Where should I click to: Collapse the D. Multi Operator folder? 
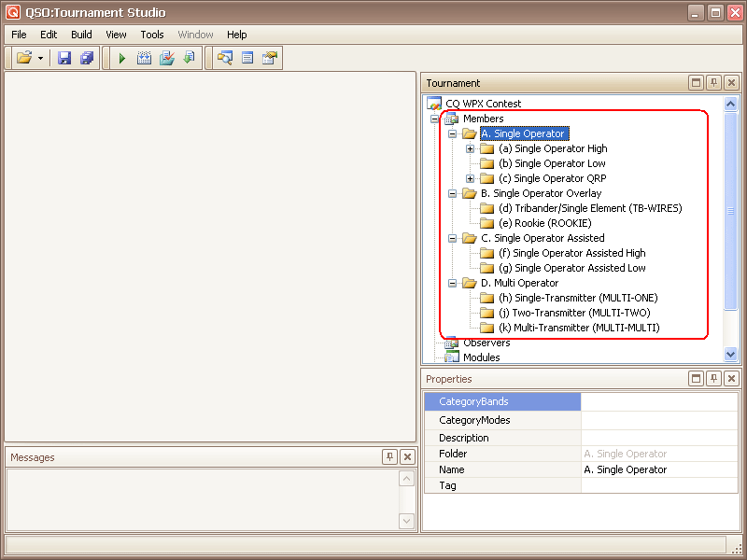coord(453,283)
